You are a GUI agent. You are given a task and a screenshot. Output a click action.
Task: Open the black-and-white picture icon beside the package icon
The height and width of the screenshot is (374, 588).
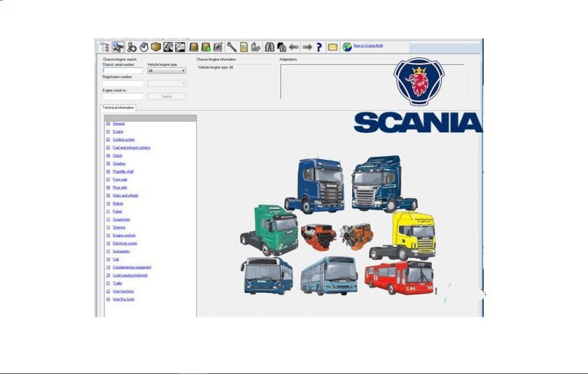tap(168, 47)
